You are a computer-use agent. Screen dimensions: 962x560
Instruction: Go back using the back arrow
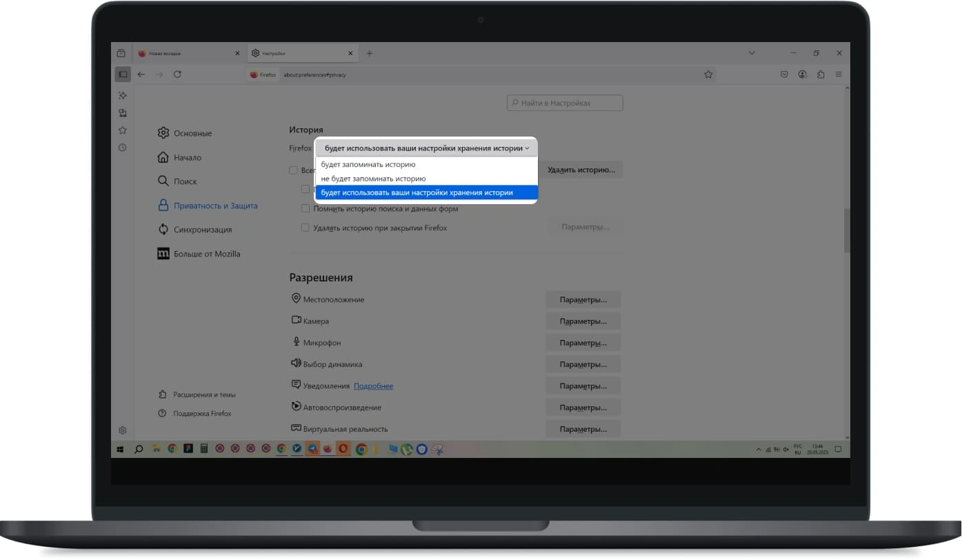coord(141,74)
